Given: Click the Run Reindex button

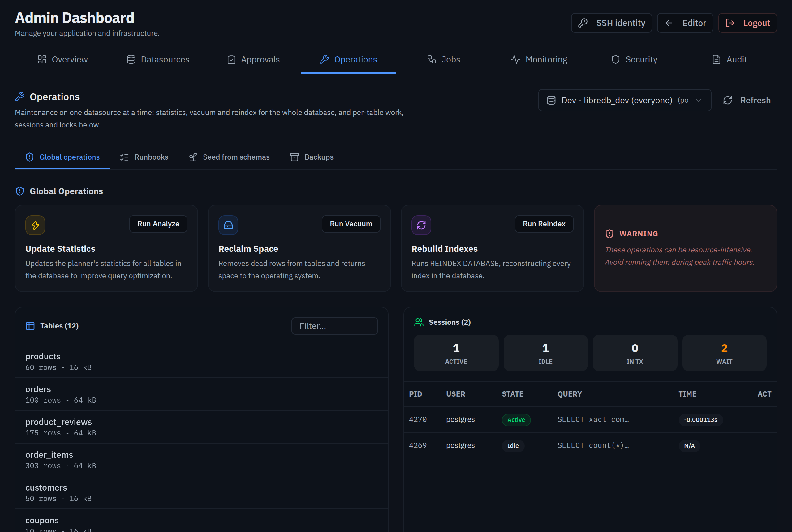Looking at the screenshot, I should [544, 224].
